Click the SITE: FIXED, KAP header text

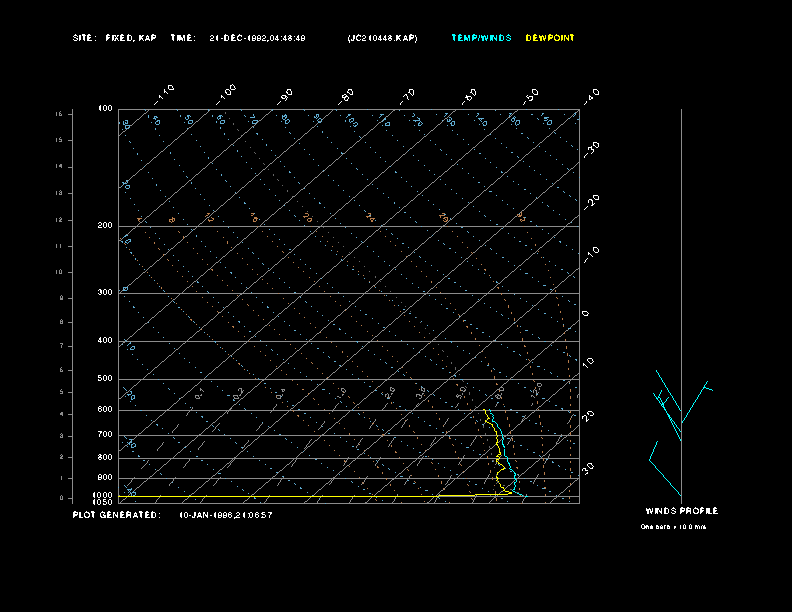coord(115,38)
